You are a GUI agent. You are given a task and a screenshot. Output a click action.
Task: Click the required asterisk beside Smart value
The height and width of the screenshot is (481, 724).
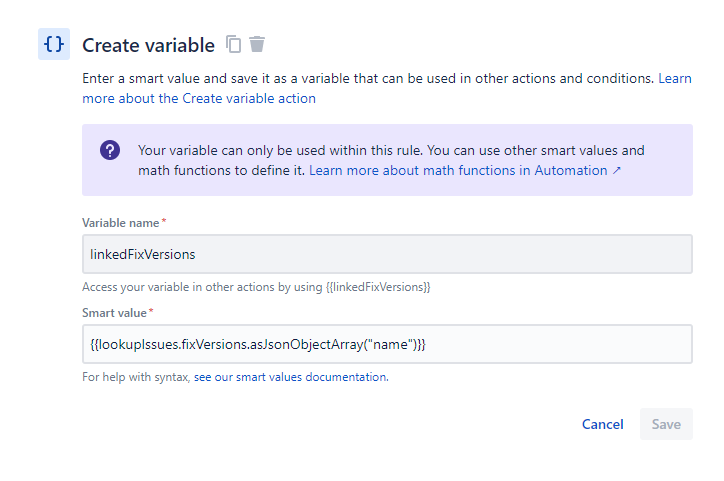(x=151, y=313)
